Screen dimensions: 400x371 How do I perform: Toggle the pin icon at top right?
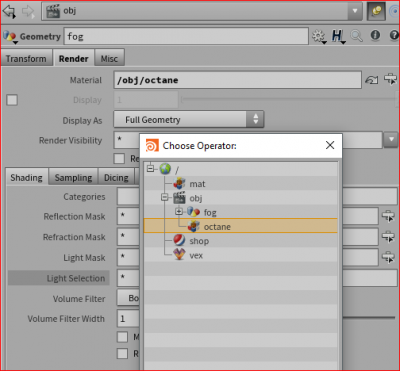376,12
